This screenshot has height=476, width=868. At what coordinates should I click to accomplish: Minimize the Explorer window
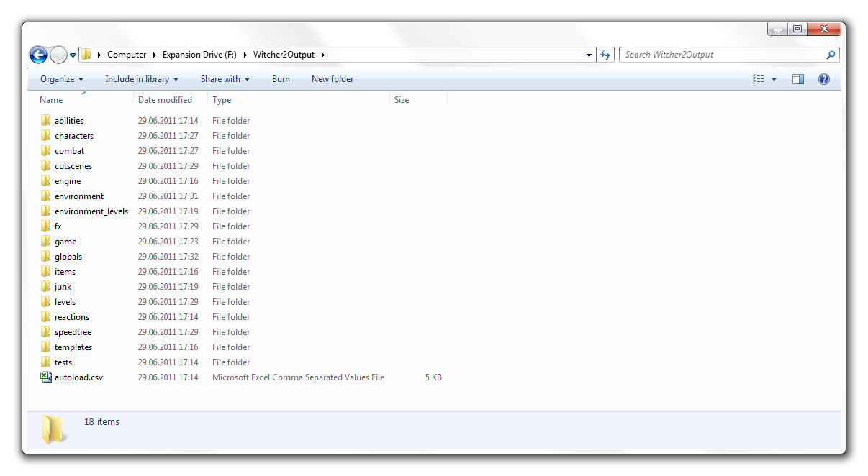[x=778, y=29]
